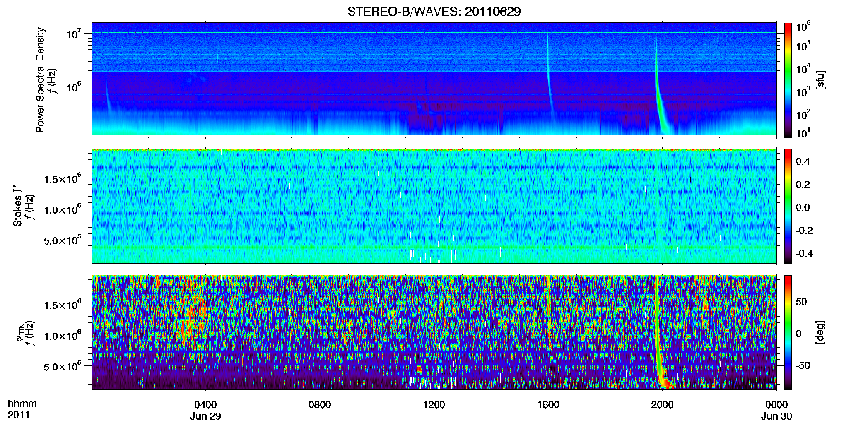
Task: Click the Stokes V axis label
Action: click(x=18, y=206)
